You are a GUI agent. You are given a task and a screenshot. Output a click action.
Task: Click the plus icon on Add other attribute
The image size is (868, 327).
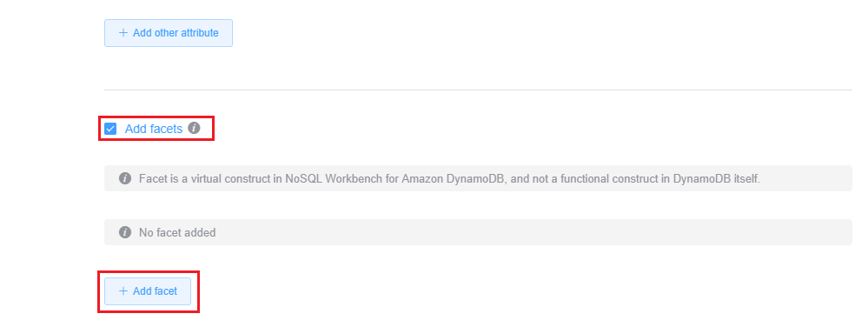coord(123,33)
